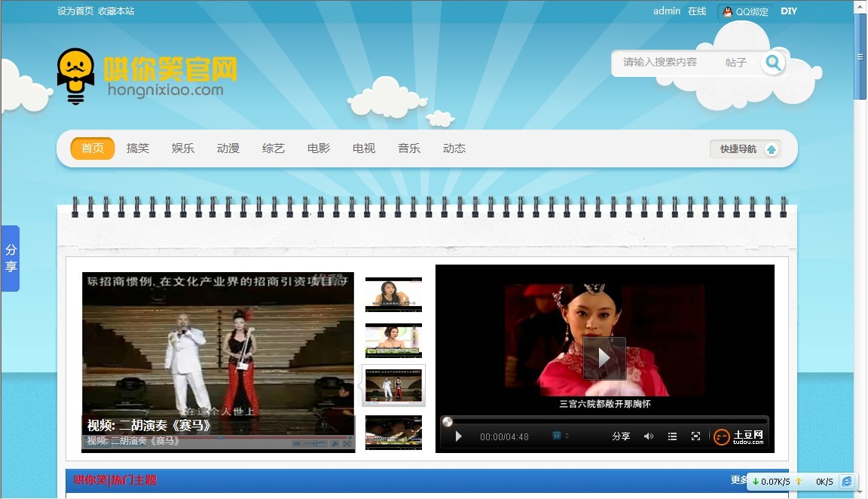Click the Tudou player progress slider knob

448,422
